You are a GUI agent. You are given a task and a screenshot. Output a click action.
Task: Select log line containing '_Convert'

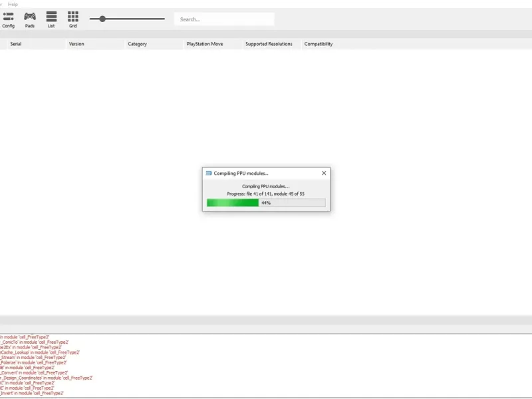[34, 373]
